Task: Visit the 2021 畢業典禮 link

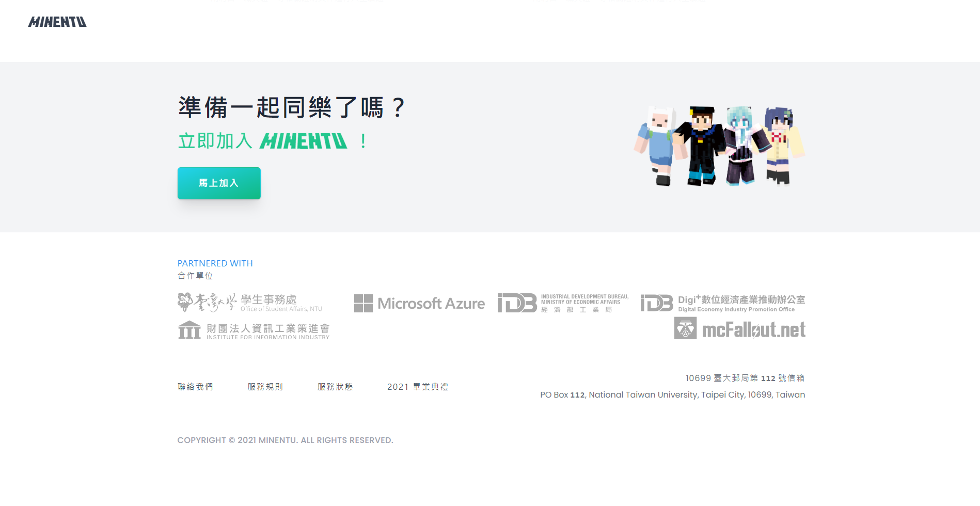Action: 418,387
